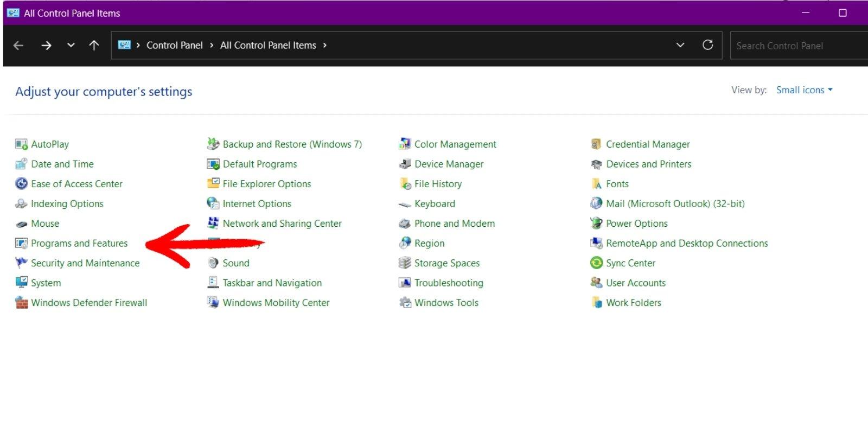Open the Power Options link
This screenshot has height=434, width=868.
[x=636, y=224]
